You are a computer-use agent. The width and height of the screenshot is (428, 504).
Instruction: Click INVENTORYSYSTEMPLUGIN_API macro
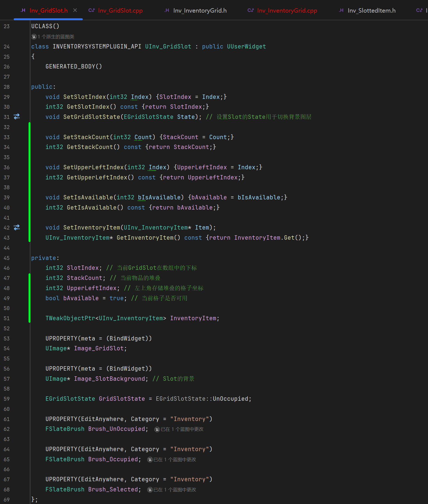(x=97, y=47)
